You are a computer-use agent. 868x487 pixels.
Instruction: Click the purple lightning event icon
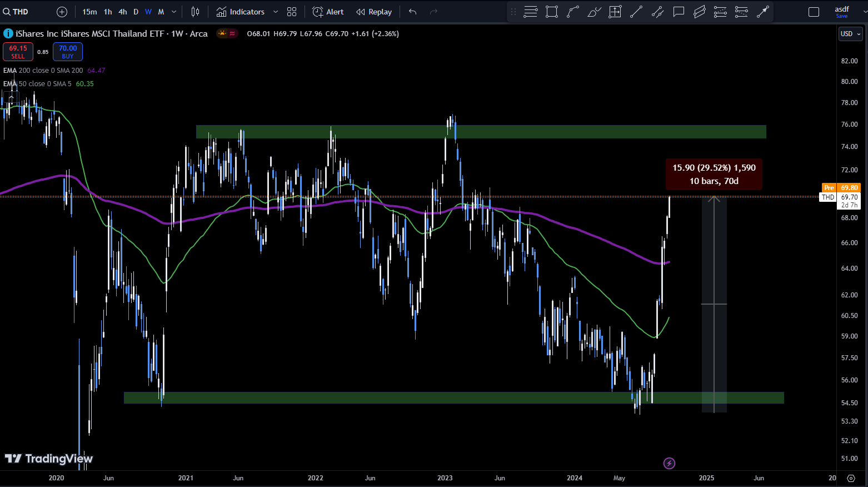coord(670,463)
